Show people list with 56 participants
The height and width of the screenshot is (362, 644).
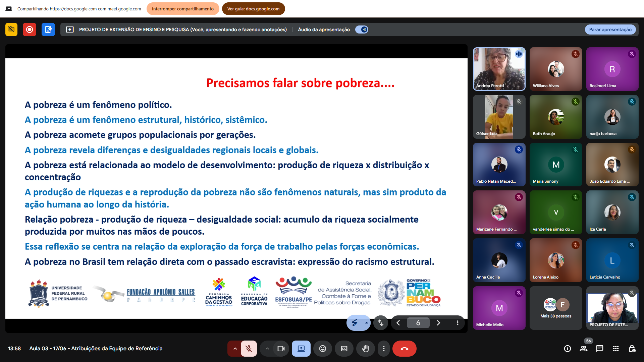pos(584,349)
